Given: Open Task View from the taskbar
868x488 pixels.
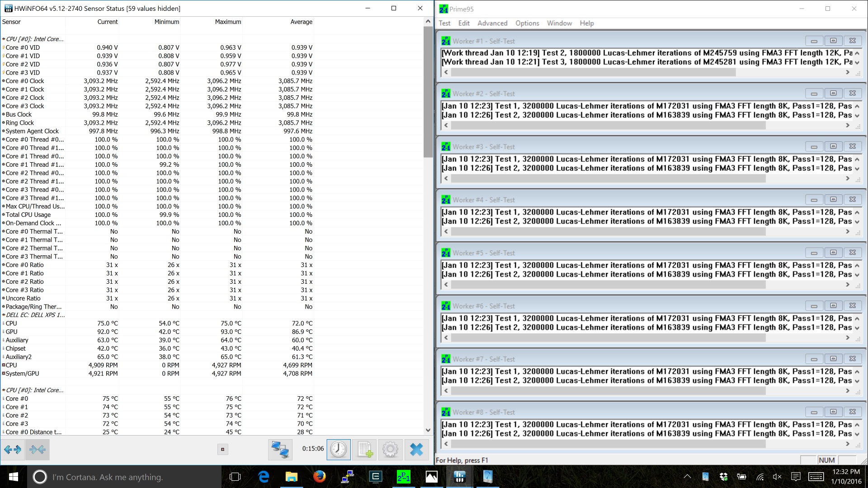Looking at the screenshot, I should pyautogui.click(x=235, y=477).
